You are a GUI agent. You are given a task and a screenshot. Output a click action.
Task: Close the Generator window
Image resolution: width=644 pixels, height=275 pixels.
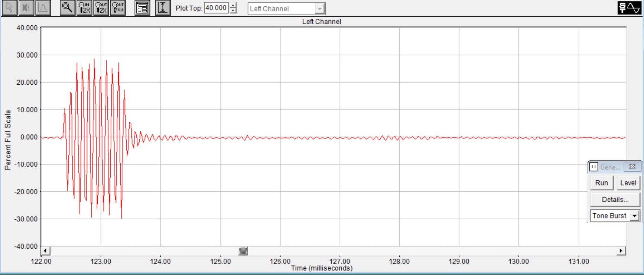632,167
